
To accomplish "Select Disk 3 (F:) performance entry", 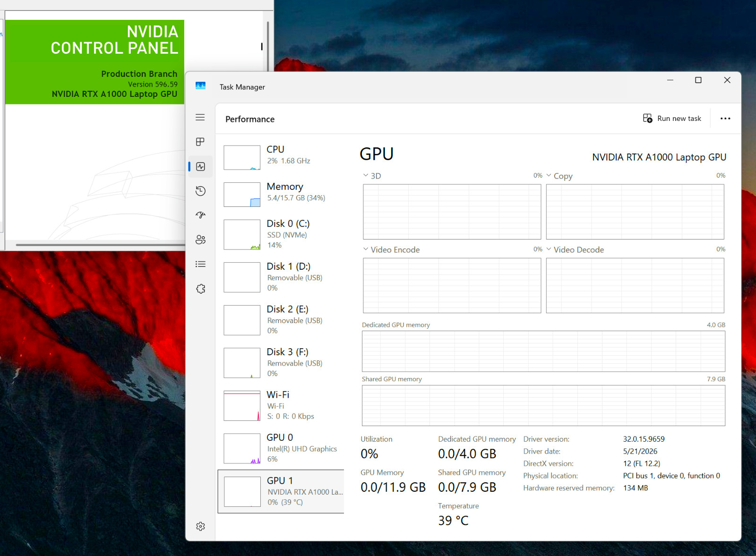I will (281, 362).
